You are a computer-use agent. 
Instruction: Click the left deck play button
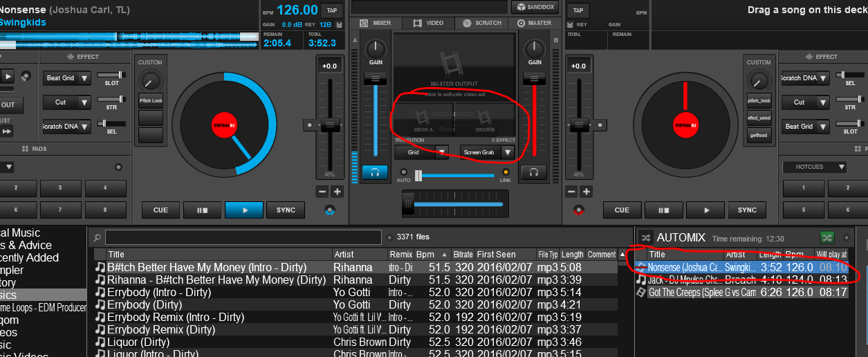pyautogui.click(x=243, y=210)
